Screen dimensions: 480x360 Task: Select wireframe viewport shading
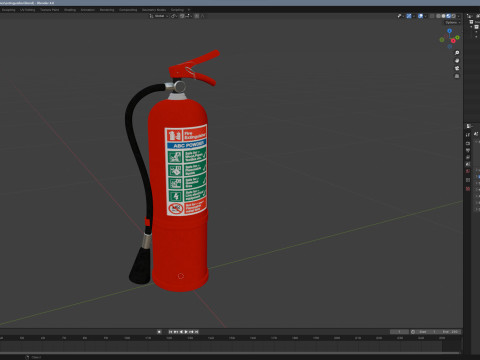pyautogui.click(x=438, y=16)
